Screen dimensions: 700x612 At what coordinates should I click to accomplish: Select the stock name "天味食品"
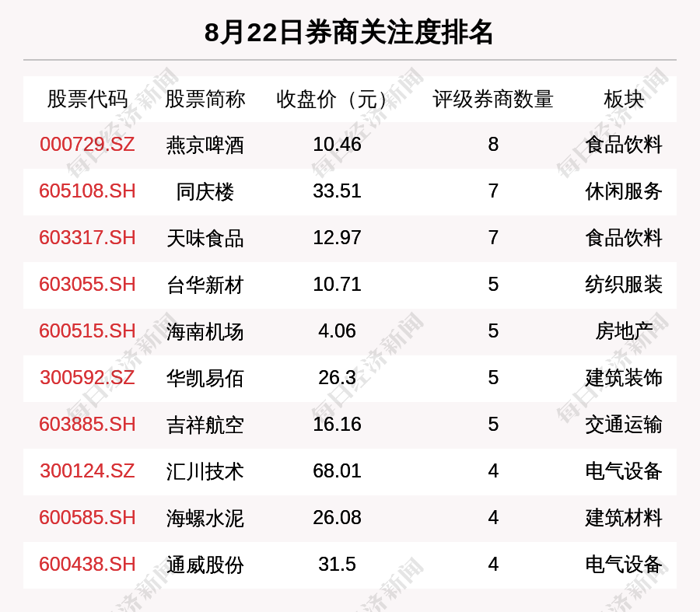point(205,238)
